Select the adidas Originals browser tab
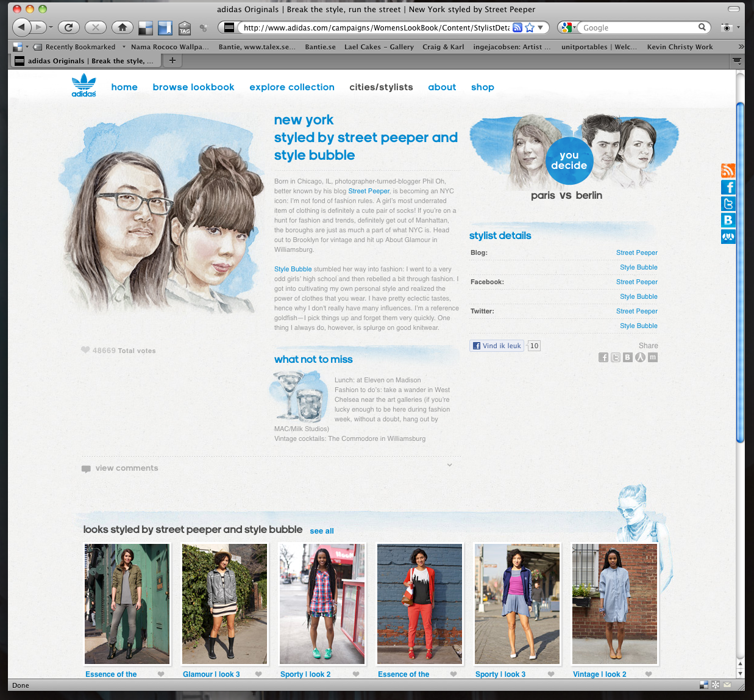754x700 pixels. (85, 60)
